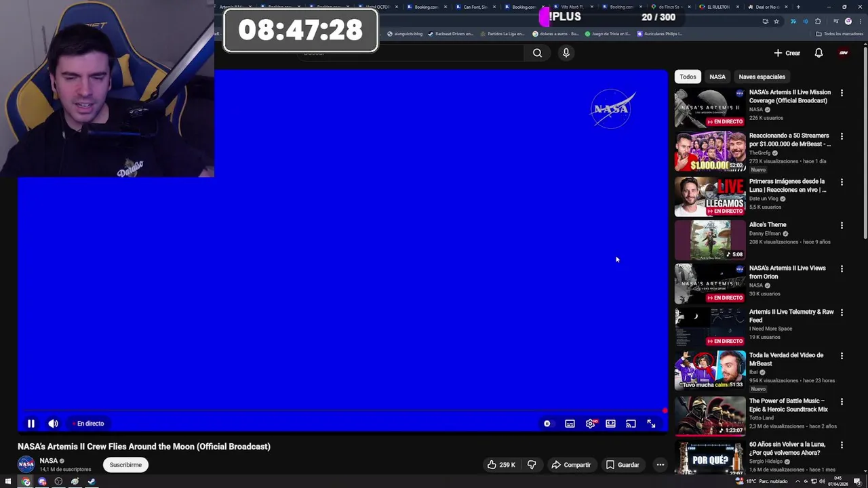This screenshot has width=868, height=488.
Task: Open the 'Alice's Theme' video title
Action: point(768,225)
